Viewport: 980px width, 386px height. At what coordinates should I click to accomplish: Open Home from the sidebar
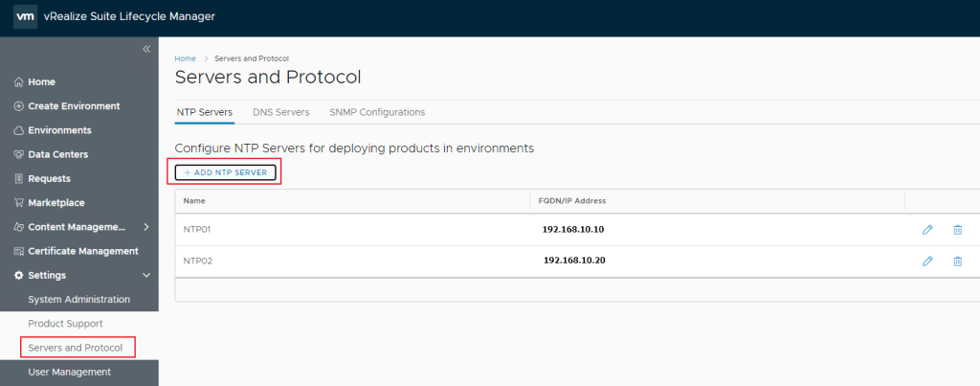click(x=41, y=82)
